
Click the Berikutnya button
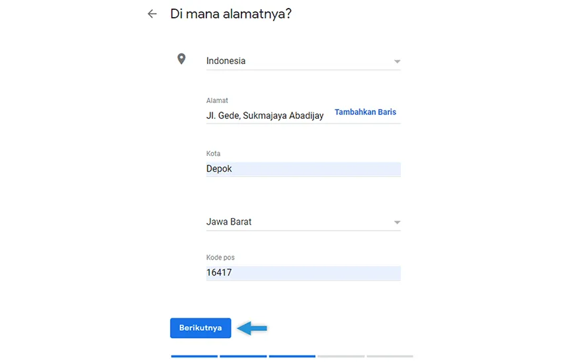pyautogui.click(x=200, y=328)
